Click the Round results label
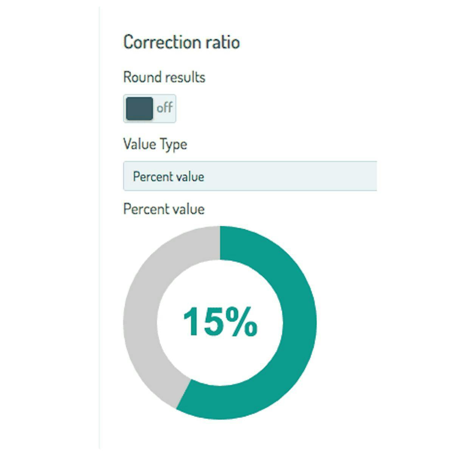Viewport: 469px width, 476px height. 164,77
